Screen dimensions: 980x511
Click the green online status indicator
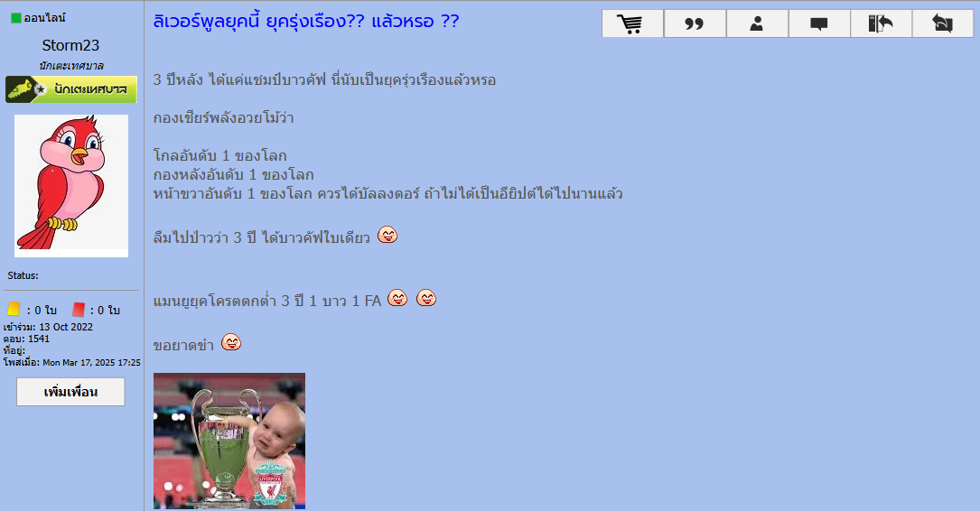(16, 18)
